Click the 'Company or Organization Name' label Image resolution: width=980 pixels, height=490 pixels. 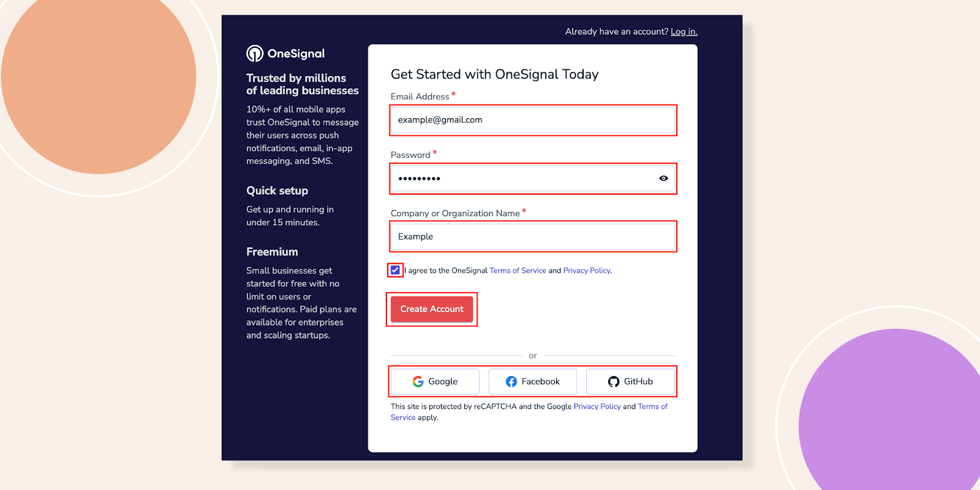coord(455,214)
